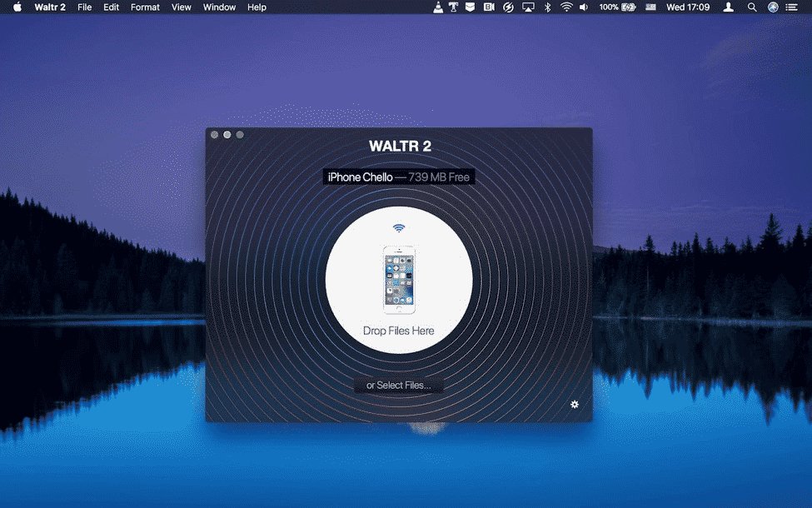This screenshot has height=508, width=812.
Task: Open the Waltr 2 application menu
Action: (49, 7)
